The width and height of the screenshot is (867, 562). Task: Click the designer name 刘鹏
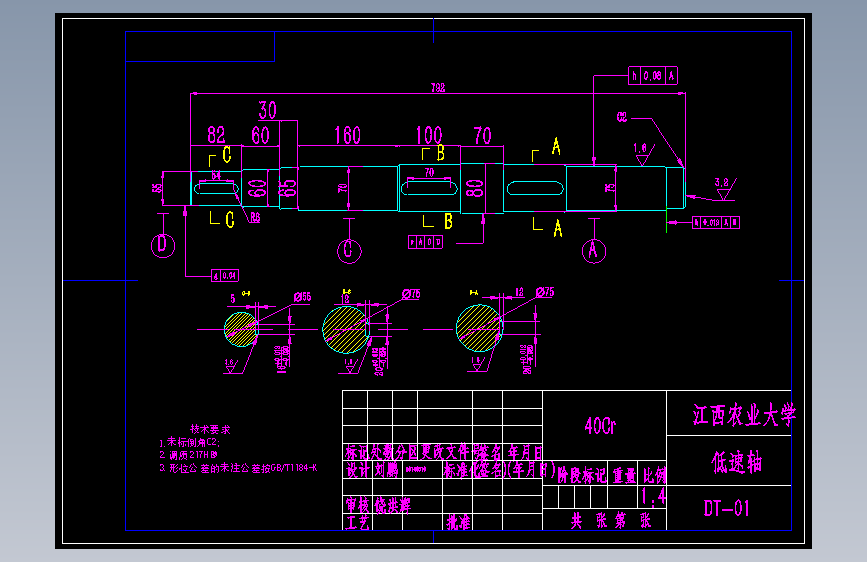click(x=387, y=470)
